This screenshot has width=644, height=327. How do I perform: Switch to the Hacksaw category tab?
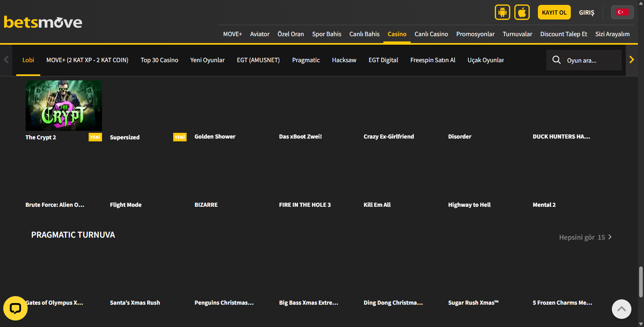tap(344, 60)
